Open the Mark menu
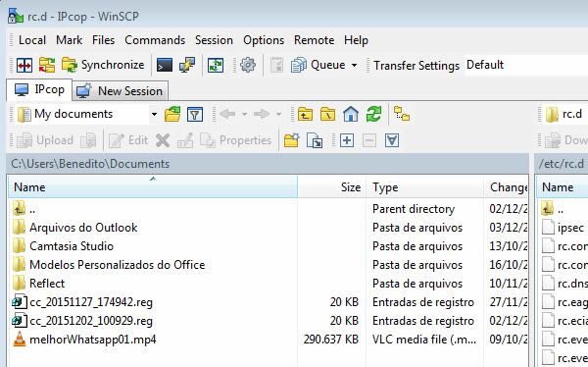Viewport: 588px width, 367px height. [x=69, y=40]
